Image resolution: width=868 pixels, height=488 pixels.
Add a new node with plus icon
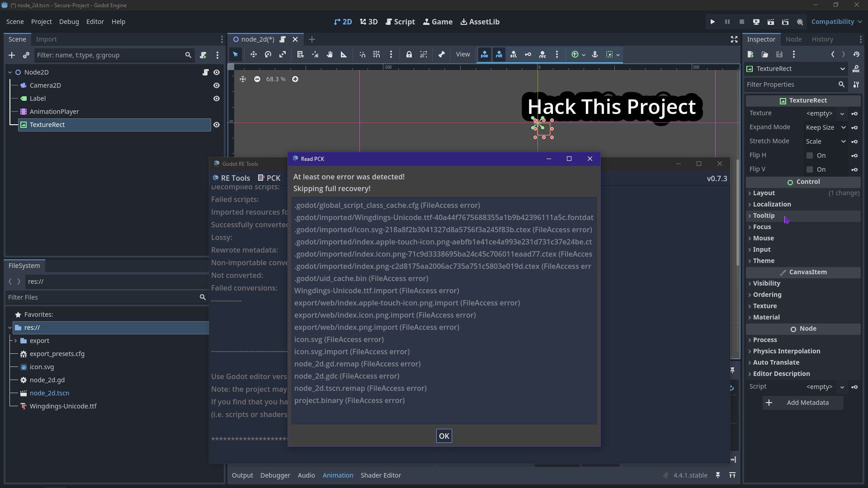(x=12, y=55)
